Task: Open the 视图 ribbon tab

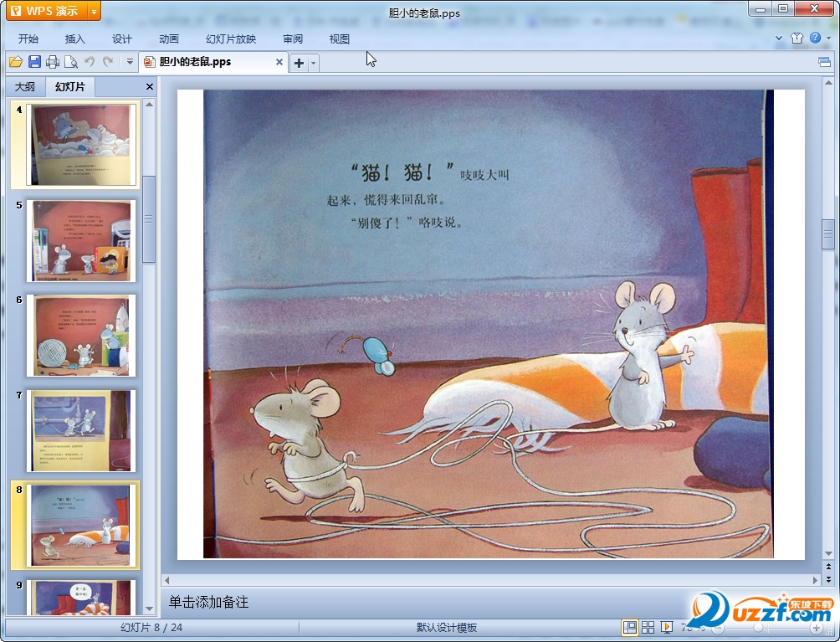Action: click(x=339, y=39)
